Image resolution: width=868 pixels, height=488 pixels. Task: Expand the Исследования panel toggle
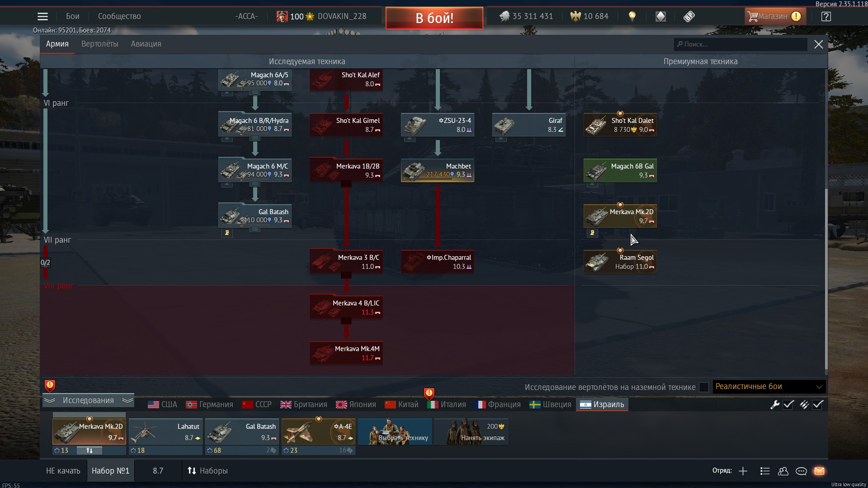pyautogui.click(x=88, y=400)
